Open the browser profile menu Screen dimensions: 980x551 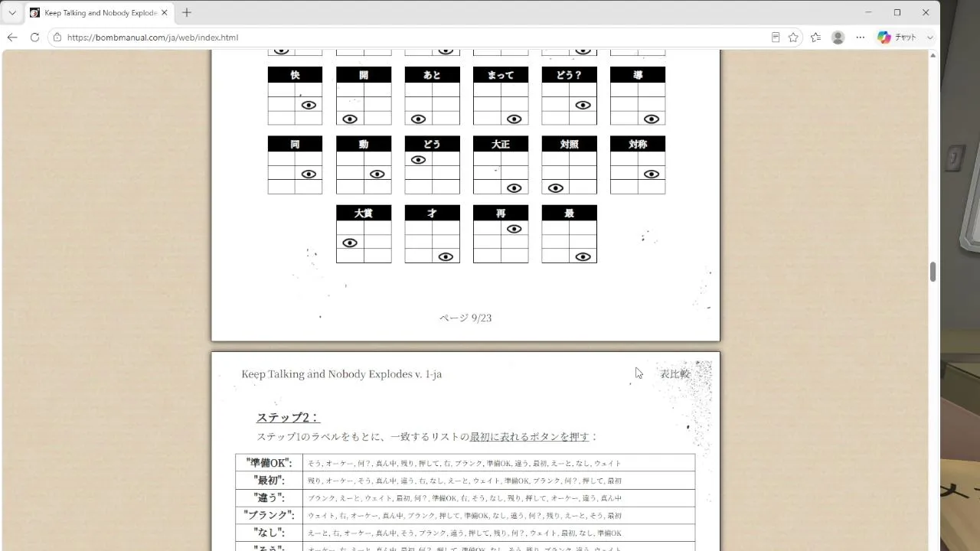pyautogui.click(x=838, y=37)
